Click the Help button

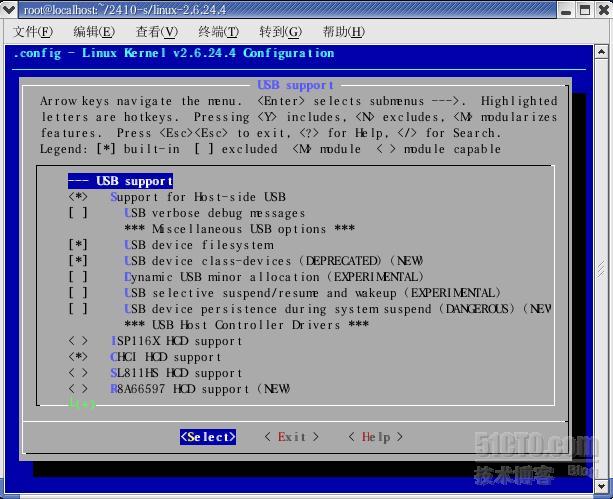pyautogui.click(x=375, y=437)
